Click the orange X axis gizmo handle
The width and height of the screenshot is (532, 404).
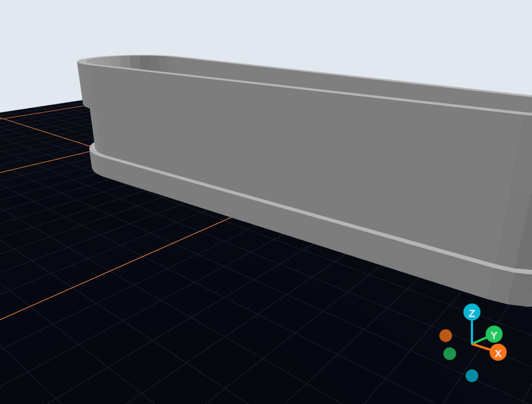(498, 352)
